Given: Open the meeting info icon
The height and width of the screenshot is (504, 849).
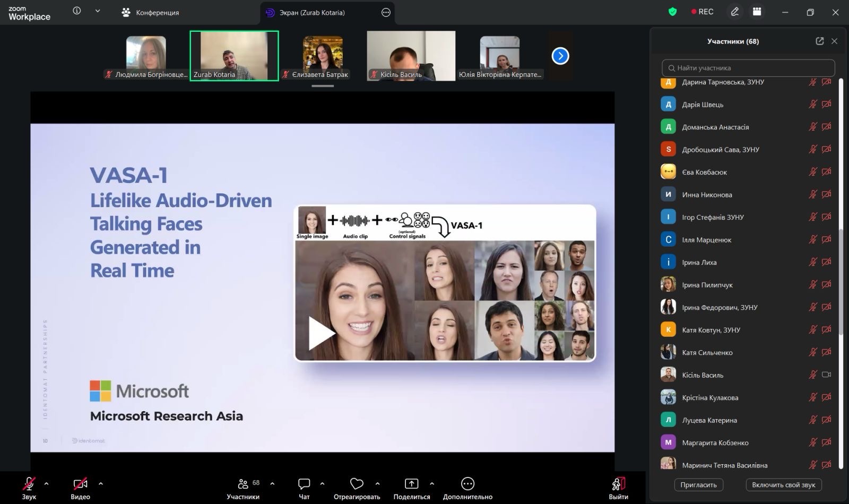Looking at the screenshot, I should tap(77, 11).
